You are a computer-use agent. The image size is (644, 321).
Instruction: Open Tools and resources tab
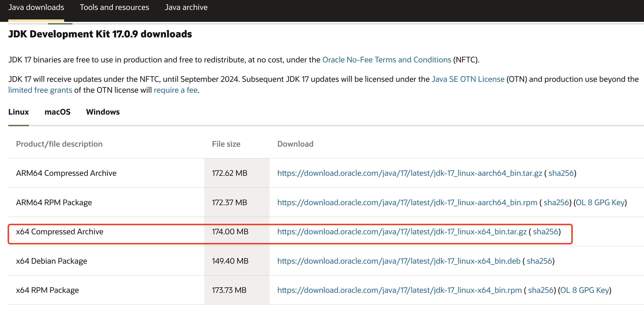point(114,8)
